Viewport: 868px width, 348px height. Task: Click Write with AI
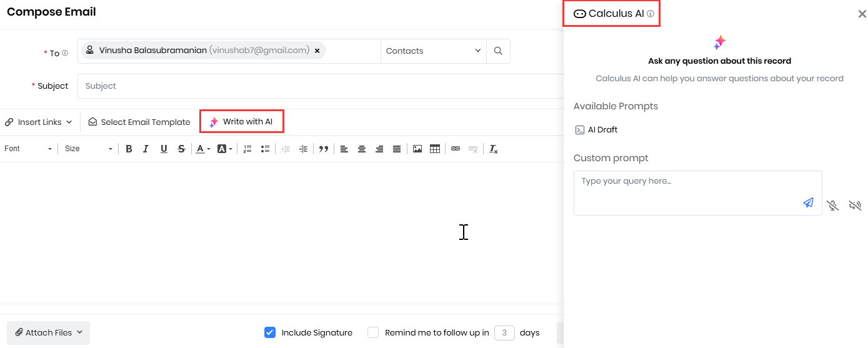click(241, 122)
